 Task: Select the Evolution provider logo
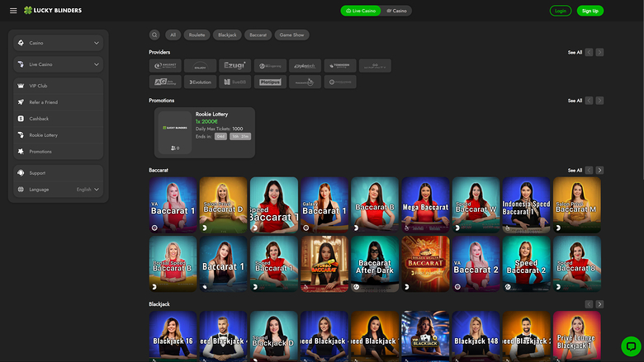[200, 82]
